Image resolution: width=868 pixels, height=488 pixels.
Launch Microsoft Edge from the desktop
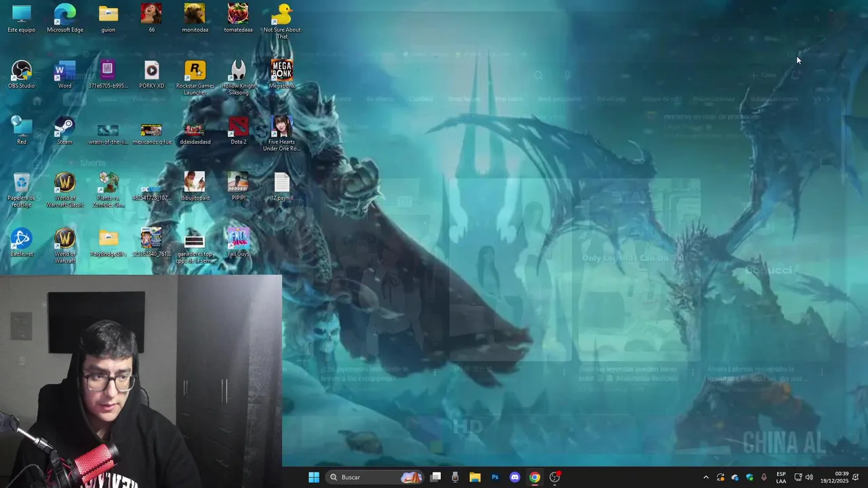pos(65,18)
